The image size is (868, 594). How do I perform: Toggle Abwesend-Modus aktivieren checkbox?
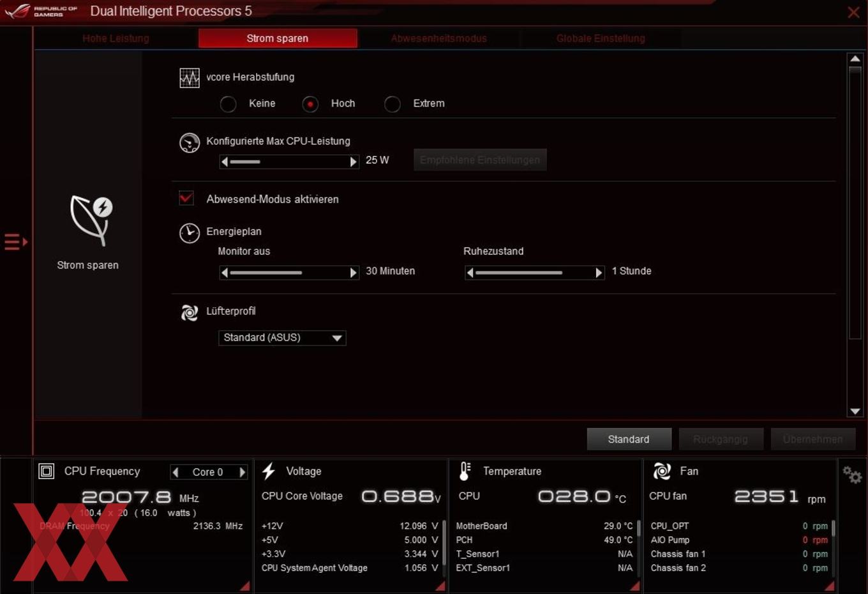point(186,199)
